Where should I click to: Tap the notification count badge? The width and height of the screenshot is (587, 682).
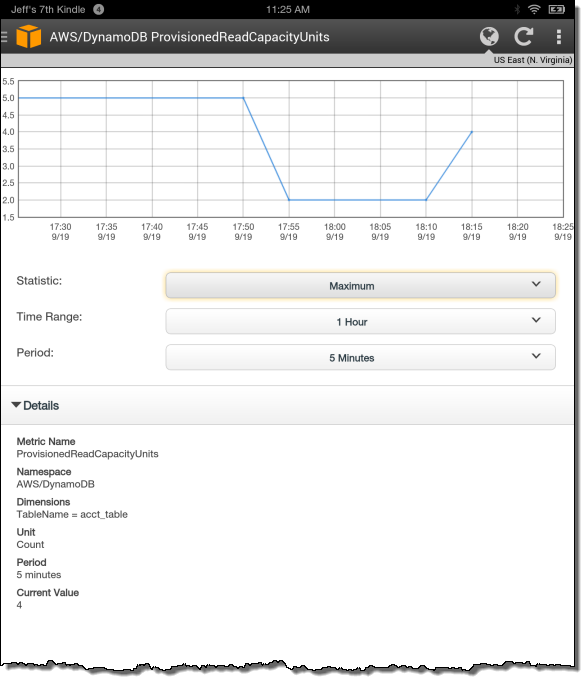99,9
